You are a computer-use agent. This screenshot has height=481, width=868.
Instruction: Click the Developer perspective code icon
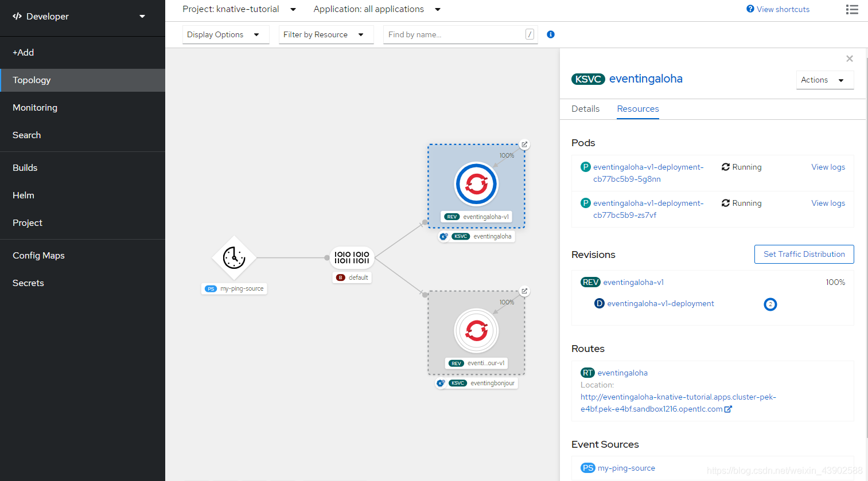[x=17, y=16]
